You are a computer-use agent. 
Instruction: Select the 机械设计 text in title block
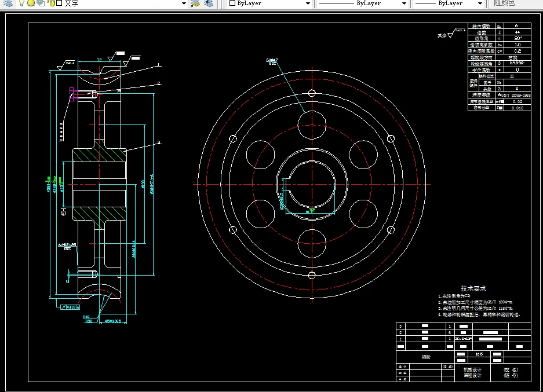(472, 369)
